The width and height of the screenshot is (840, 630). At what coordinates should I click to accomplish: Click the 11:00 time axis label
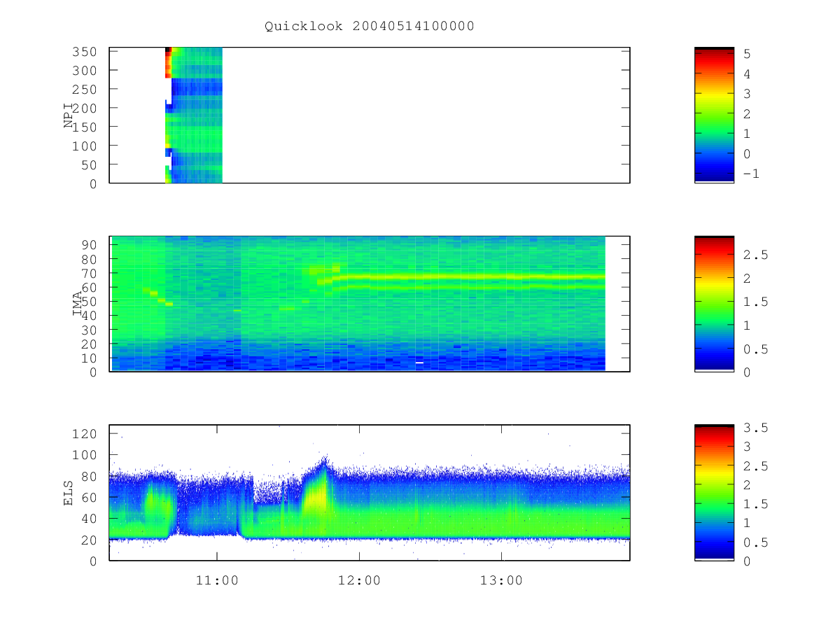pos(217,580)
